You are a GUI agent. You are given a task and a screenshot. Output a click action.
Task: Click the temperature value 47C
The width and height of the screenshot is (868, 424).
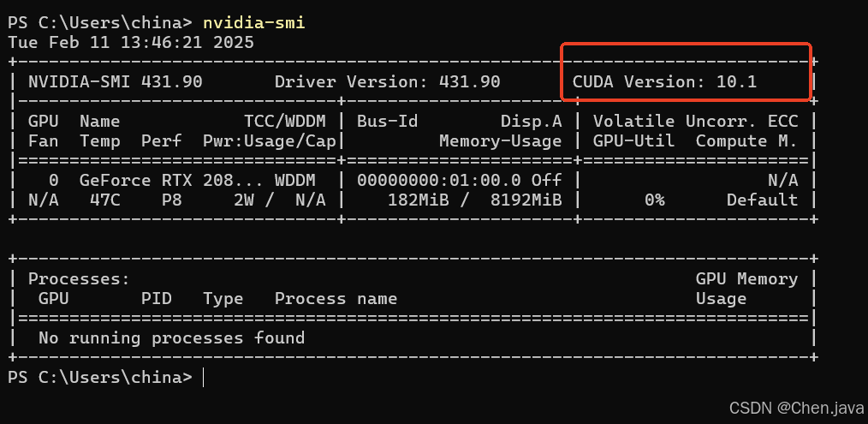pos(105,200)
